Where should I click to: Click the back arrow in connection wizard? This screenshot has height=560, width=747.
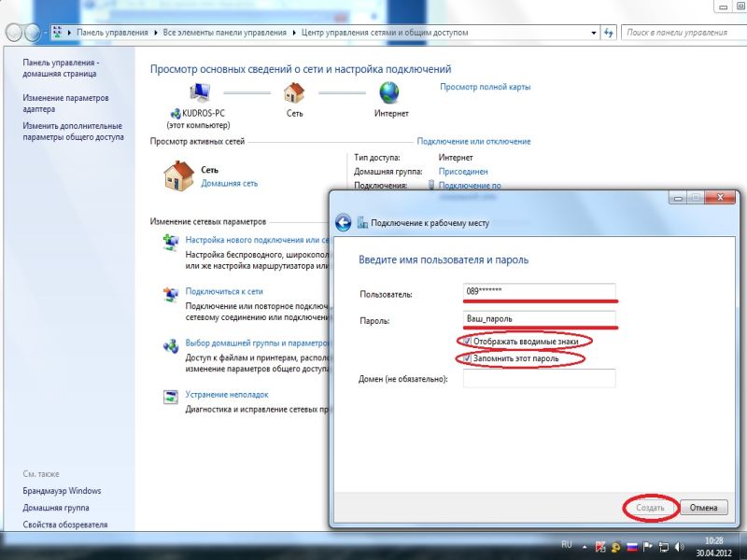(343, 222)
